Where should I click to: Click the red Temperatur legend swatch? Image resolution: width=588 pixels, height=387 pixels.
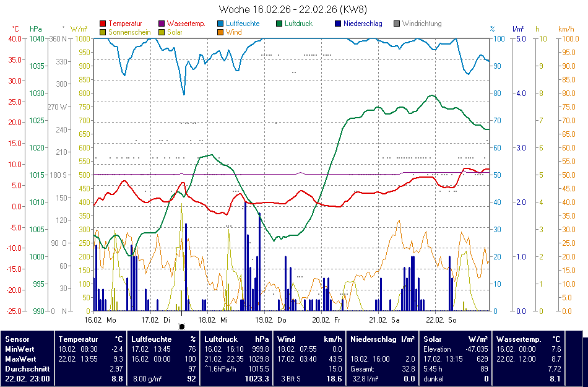[103, 24]
